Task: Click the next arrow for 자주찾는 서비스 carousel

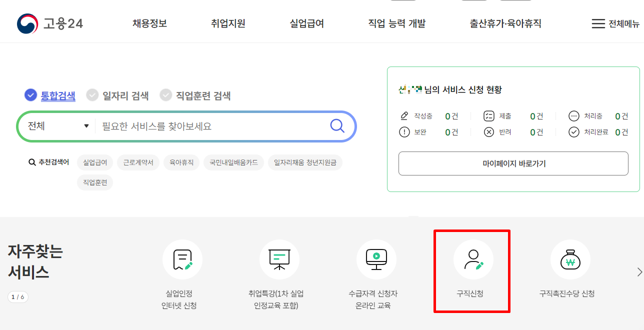Action: (x=639, y=271)
